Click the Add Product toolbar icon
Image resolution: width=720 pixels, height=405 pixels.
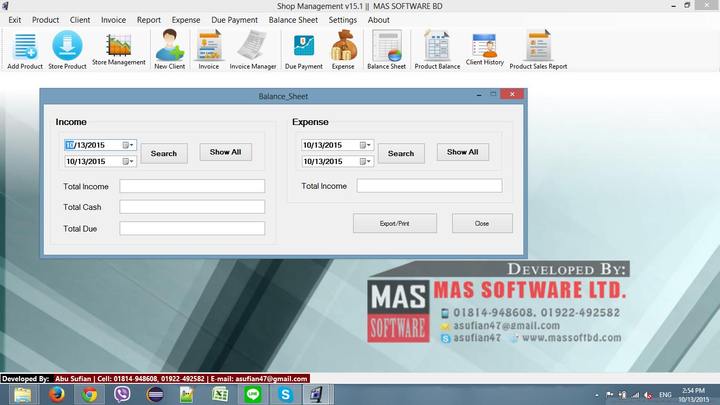[24, 48]
